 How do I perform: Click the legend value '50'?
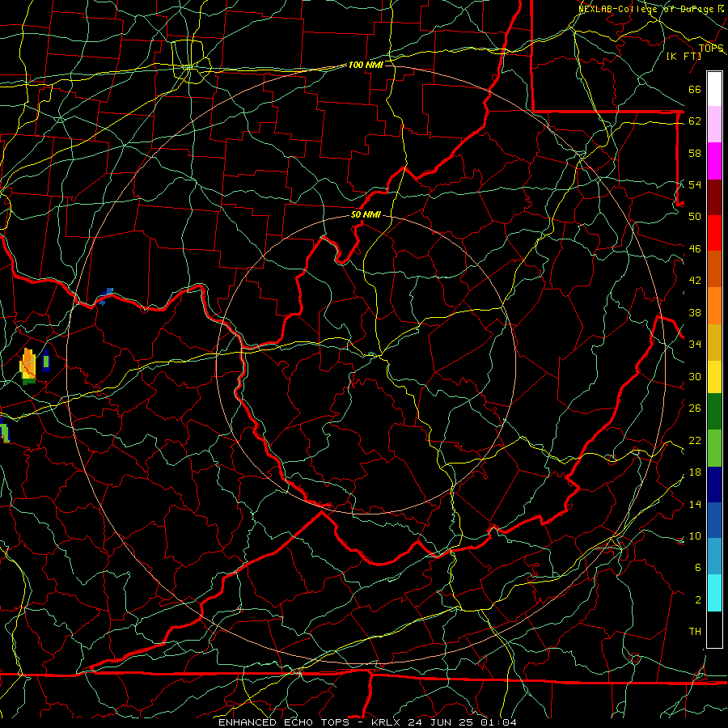pyautogui.click(x=695, y=217)
